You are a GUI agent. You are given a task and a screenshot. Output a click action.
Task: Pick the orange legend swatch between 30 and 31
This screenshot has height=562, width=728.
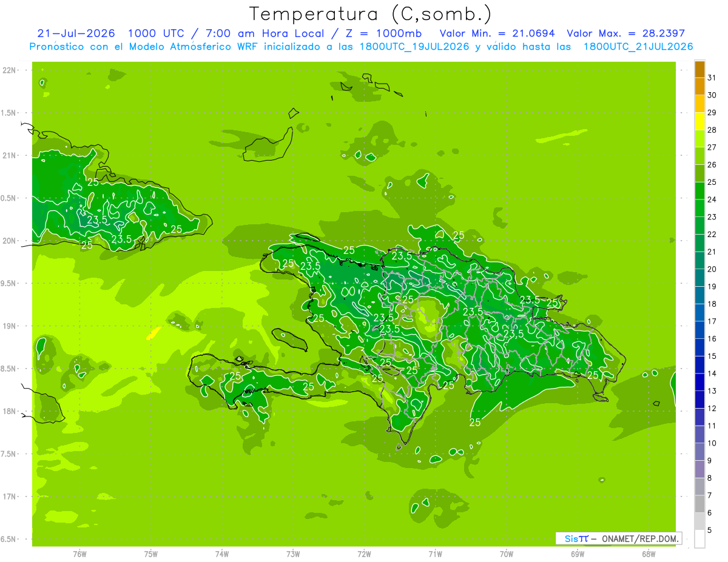(699, 87)
